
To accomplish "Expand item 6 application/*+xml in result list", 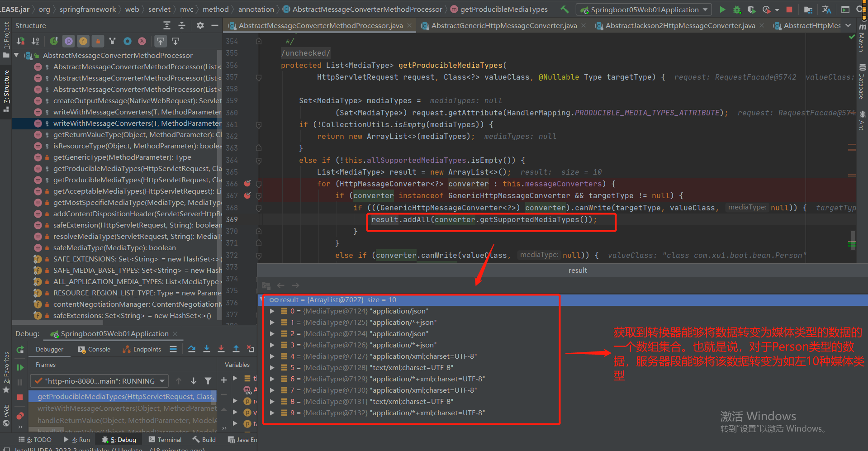I will 272,379.
